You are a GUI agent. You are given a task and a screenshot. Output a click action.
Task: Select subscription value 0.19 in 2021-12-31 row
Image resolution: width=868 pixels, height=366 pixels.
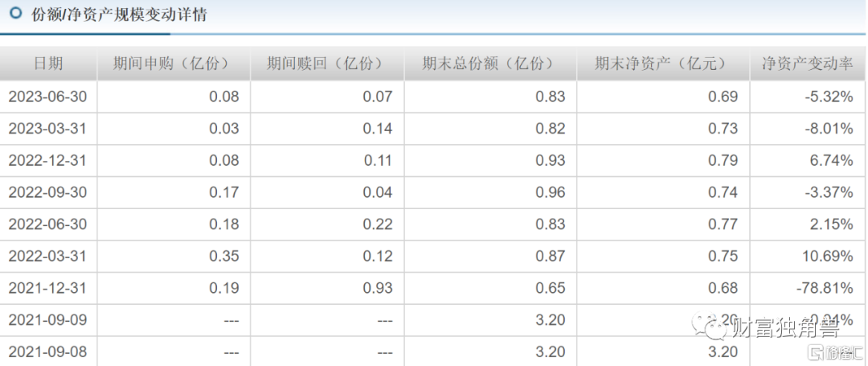coord(224,288)
